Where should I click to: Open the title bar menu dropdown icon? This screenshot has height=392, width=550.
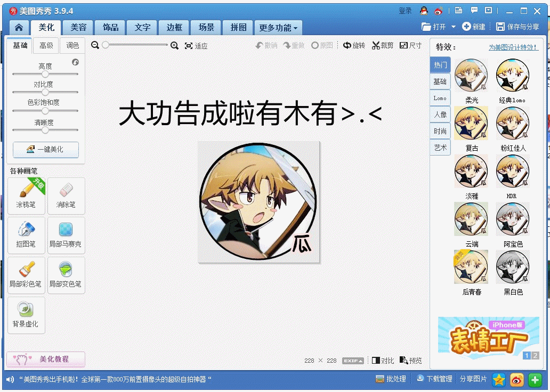pos(488,11)
